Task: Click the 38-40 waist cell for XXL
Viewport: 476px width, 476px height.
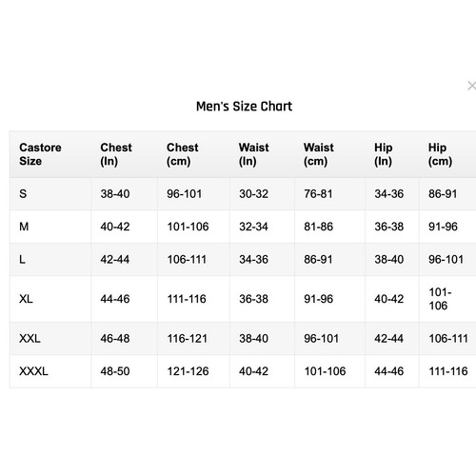Action: pyautogui.click(x=253, y=339)
